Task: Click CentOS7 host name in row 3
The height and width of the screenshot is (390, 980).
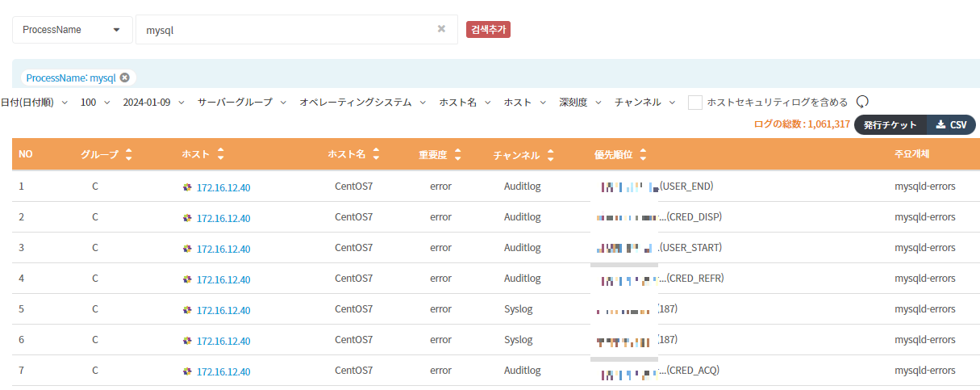Action: click(x=354, y=248)
